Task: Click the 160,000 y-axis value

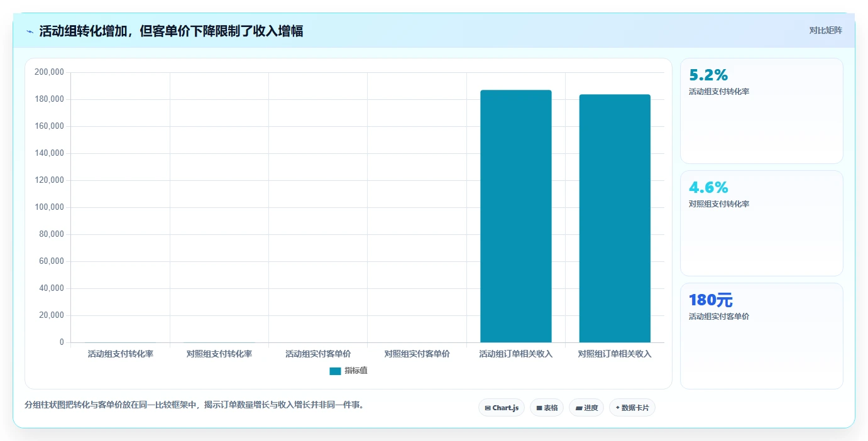Action: (49, 126)
